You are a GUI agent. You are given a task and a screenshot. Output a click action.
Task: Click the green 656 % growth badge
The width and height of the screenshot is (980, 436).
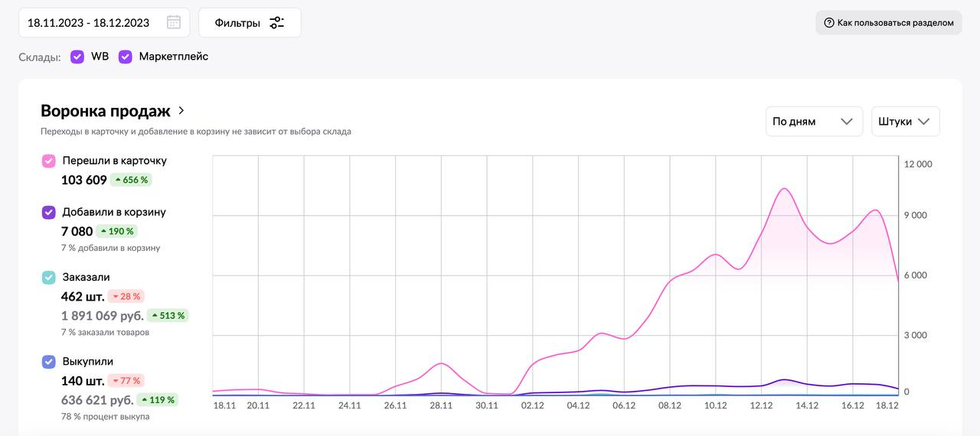point(131,180)
